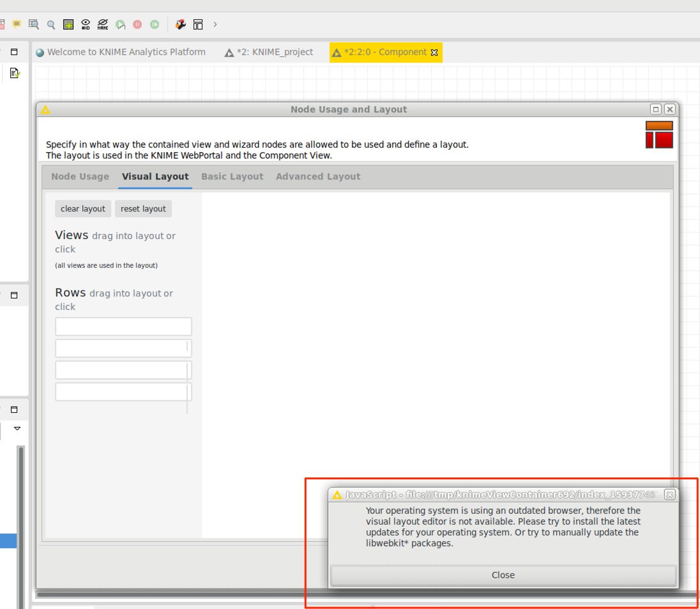
Task: Click the "Rows" heading in layout sidebar
Action: 70,293
